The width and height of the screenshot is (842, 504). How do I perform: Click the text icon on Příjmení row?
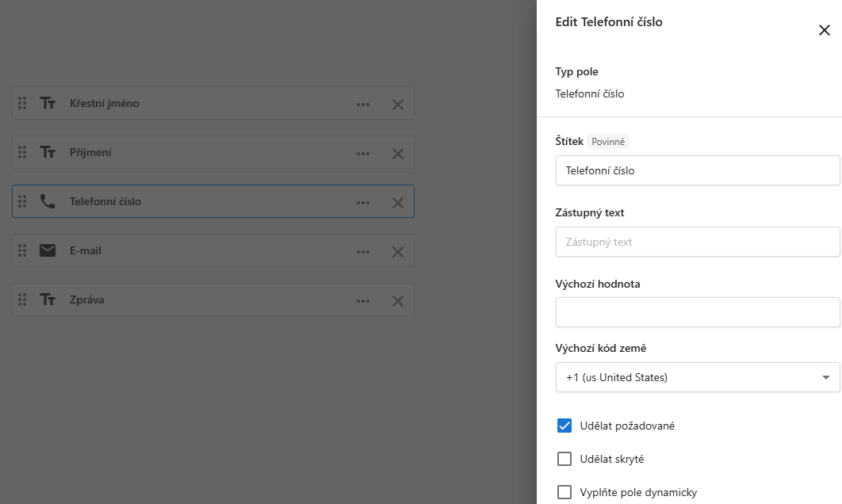[48, 152]
